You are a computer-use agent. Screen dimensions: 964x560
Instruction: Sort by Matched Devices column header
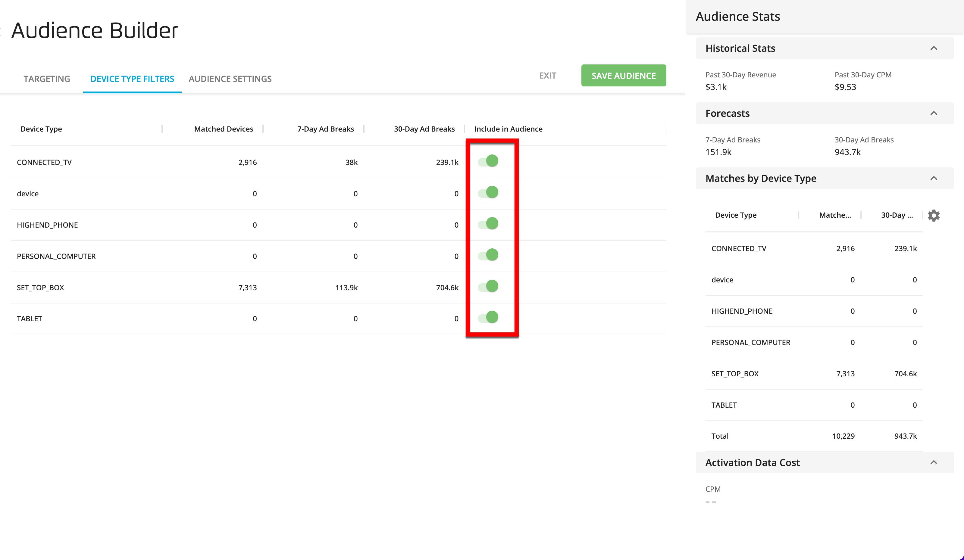pyautogui.click(x=224, y=129)
